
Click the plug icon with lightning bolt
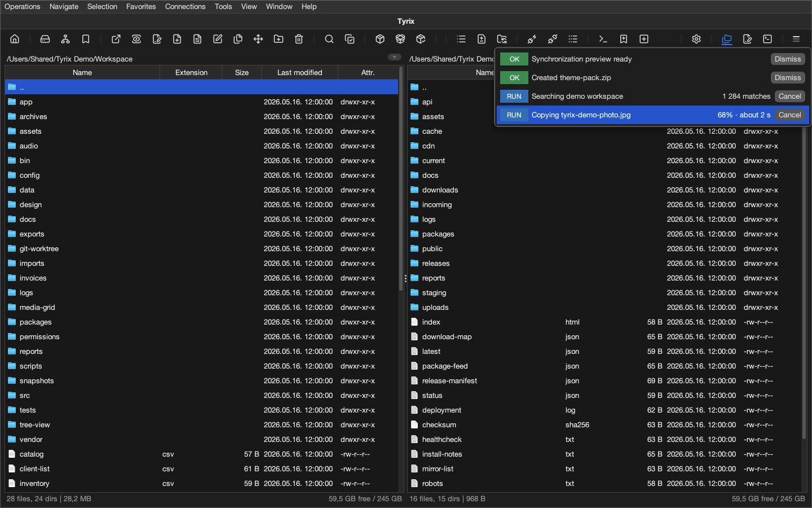532,39
